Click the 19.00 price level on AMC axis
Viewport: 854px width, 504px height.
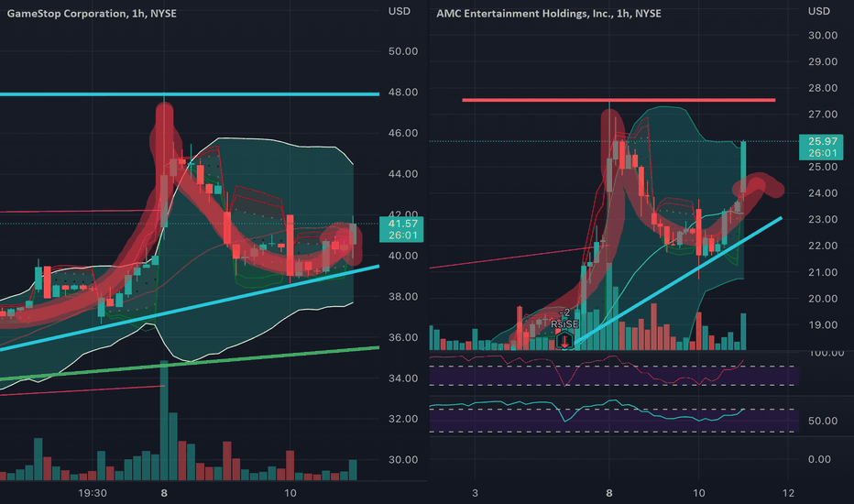tap(823, 324)
